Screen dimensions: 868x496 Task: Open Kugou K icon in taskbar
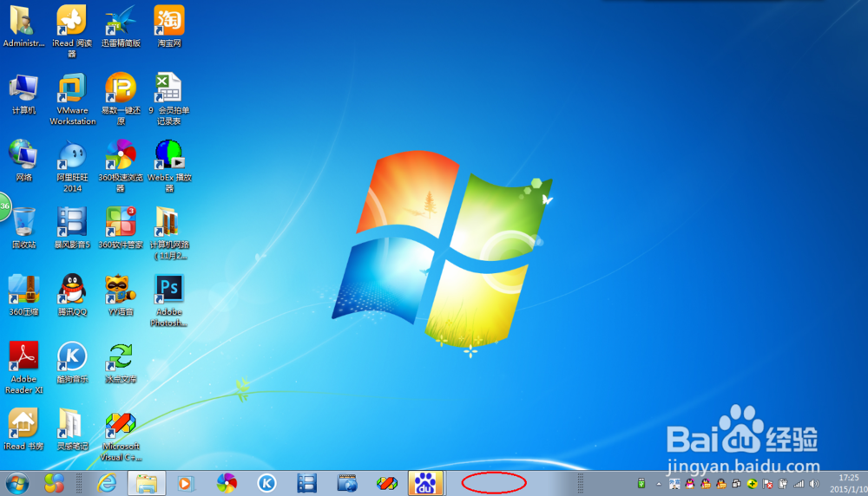tap(266, 484)
